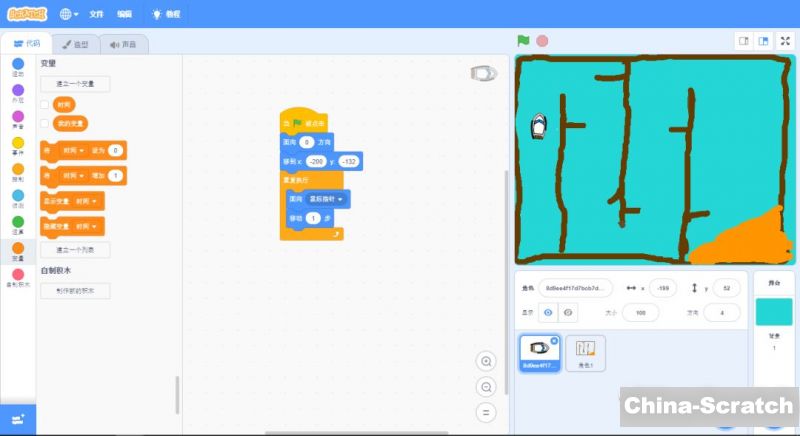Click the green flag to run project
The width and height of the screenshot is (800, 436).
(x=523, y=41)
